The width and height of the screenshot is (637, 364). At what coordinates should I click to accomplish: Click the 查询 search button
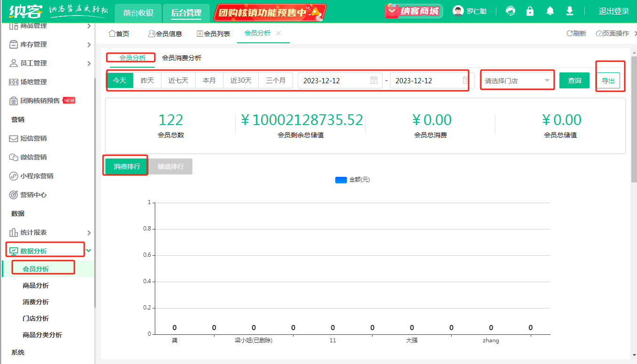574,80
